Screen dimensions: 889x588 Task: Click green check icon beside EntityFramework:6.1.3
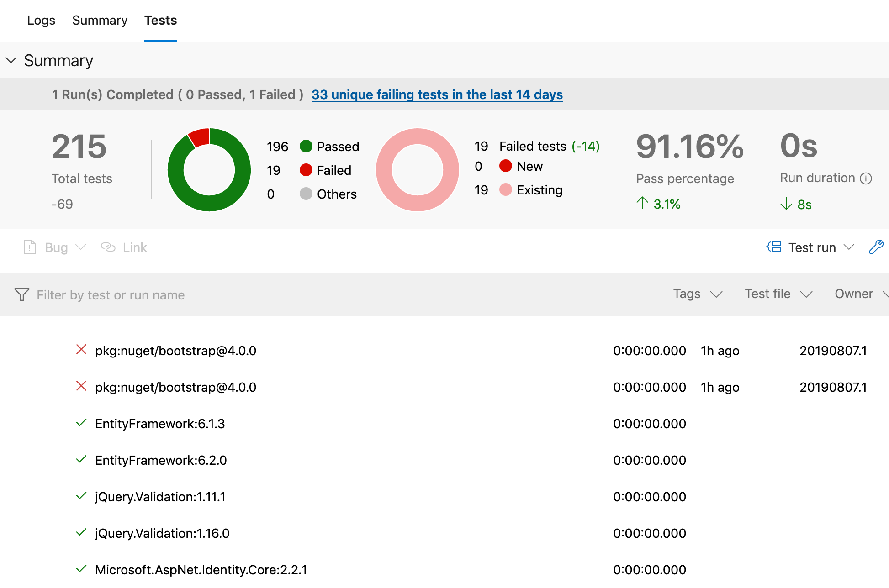click(x=81, y=423)
